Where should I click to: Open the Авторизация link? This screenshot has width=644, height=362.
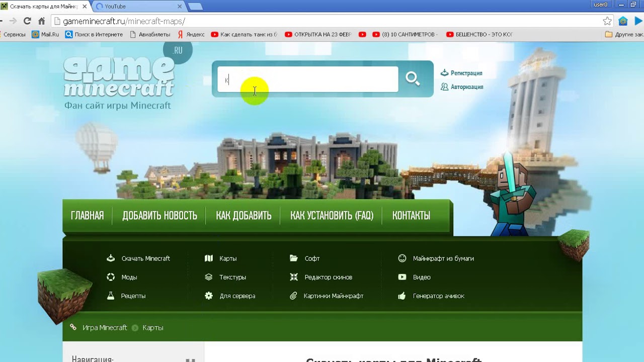tap(467, 86)
